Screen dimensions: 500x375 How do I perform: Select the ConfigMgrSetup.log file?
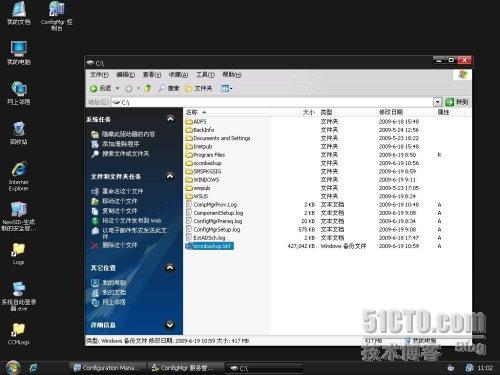[x=213, y=229]
